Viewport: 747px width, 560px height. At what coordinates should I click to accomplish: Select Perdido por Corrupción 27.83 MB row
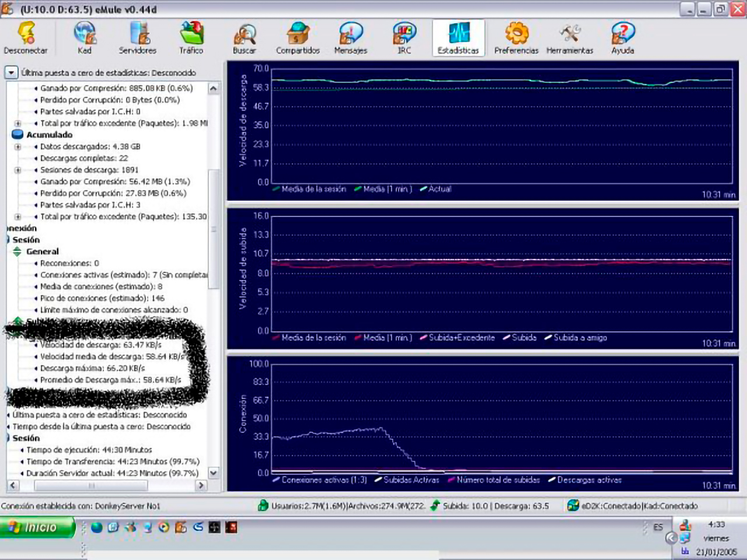(x=113, y=193)
